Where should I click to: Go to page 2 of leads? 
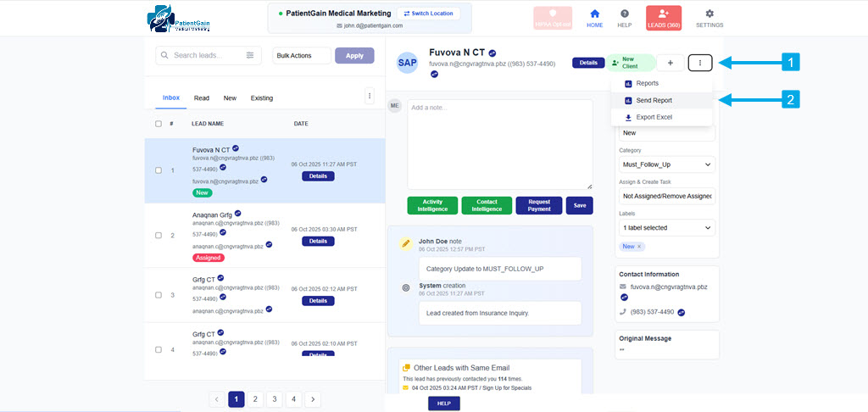click(x=255, y=398)
